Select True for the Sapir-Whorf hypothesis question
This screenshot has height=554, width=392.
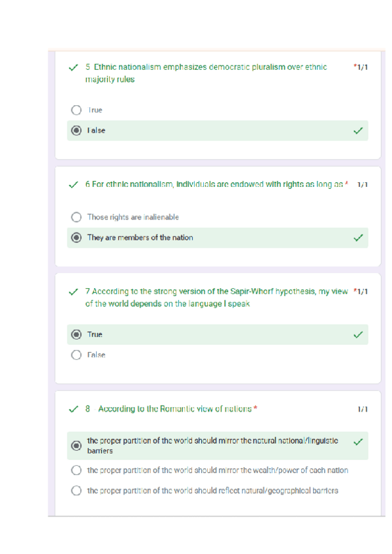point(76,334)
